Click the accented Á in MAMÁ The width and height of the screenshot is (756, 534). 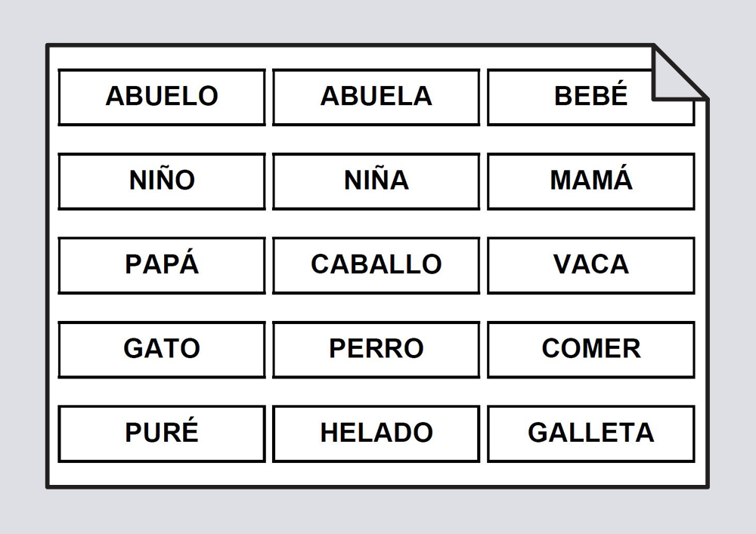point(622,180)
